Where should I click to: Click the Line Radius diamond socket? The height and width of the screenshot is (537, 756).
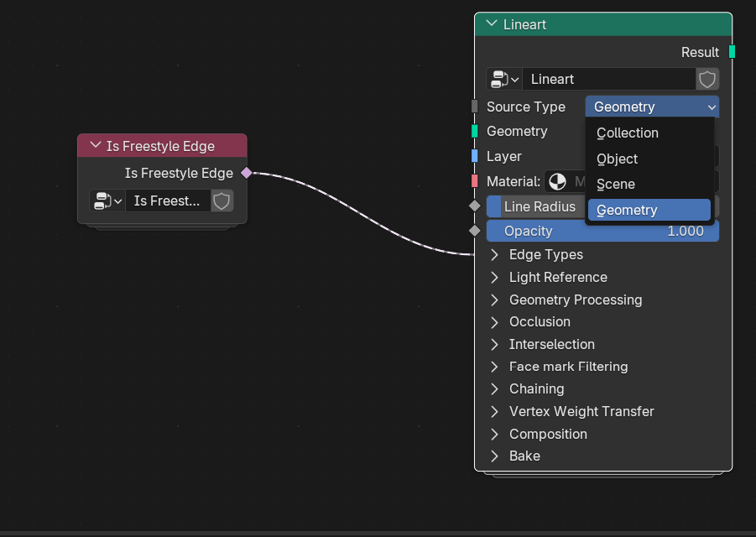pyautogui.click(x=474, y=206)
